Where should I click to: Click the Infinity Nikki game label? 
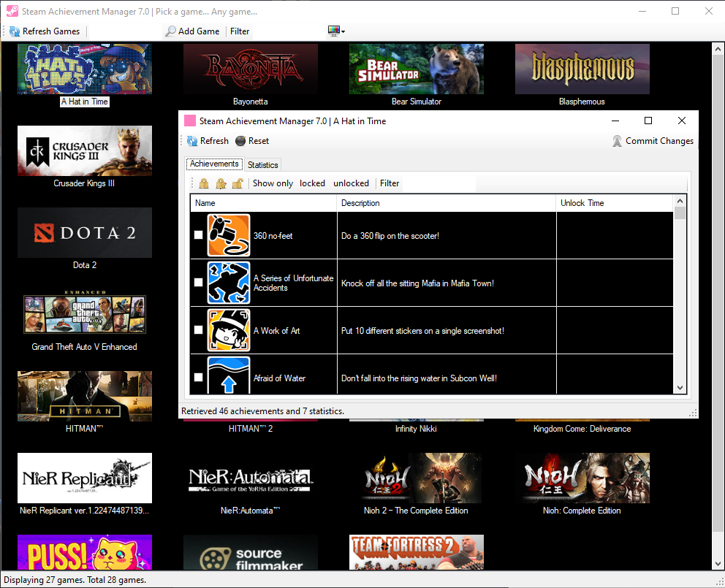(x=416, y=429)
